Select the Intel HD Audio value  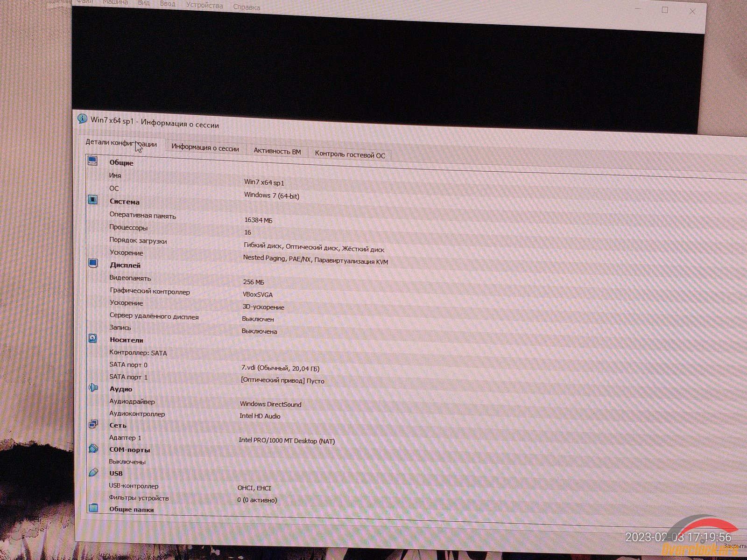tap(260, 416)
